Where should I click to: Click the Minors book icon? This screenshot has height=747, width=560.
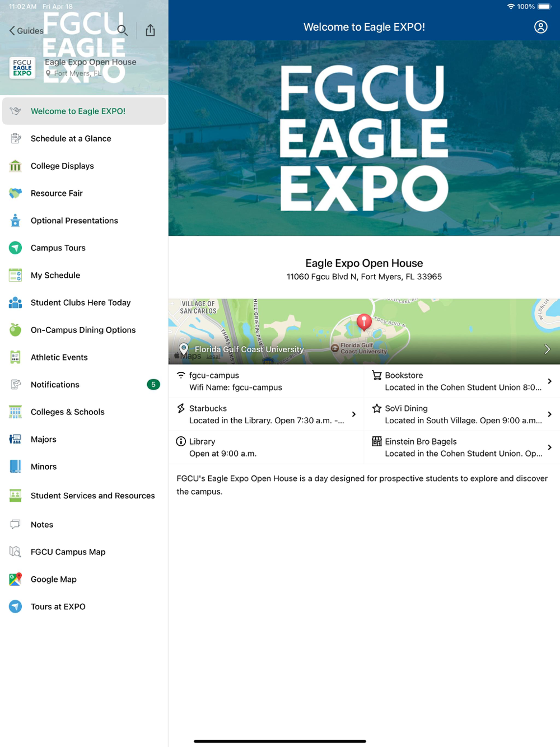[16, 466]
